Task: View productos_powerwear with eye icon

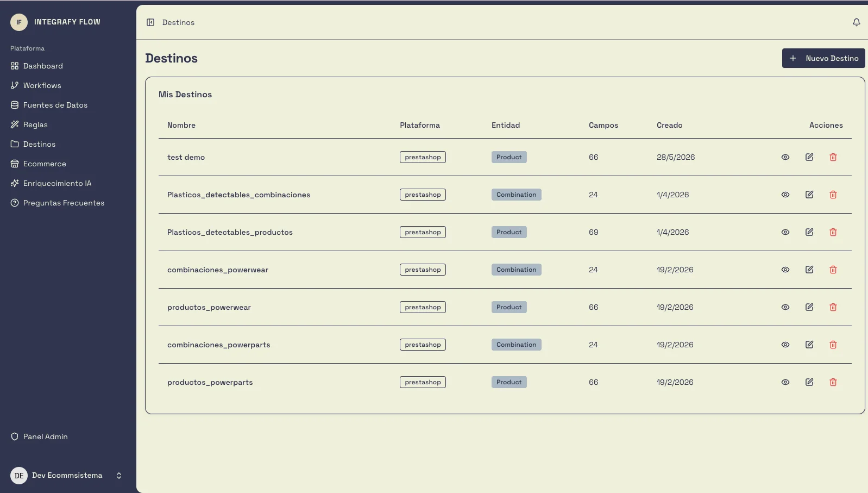Action: [x=785, y=307]
